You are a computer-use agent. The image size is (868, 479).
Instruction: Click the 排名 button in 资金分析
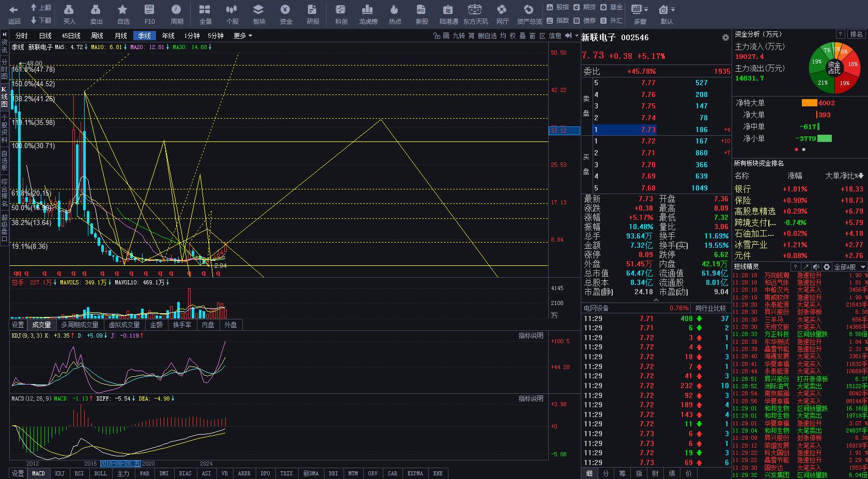pyautogui.click(x=856, y=34)
